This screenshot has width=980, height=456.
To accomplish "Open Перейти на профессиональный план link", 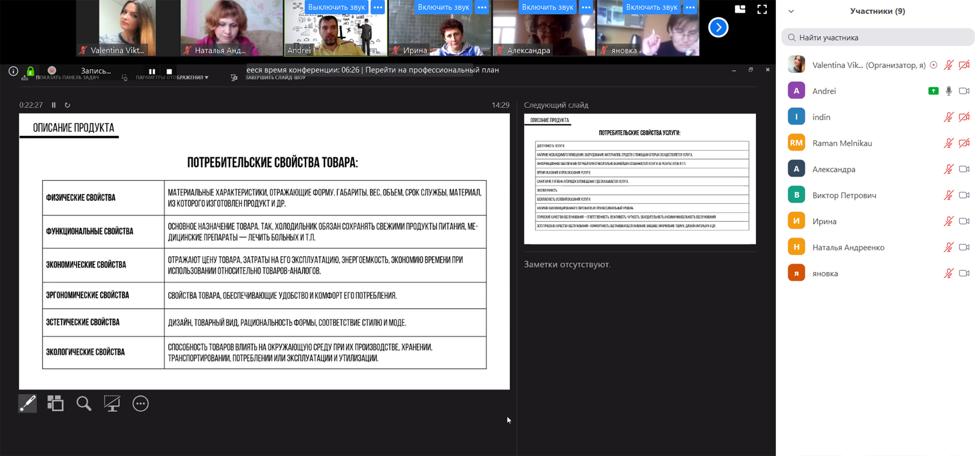I will [432, 70].
